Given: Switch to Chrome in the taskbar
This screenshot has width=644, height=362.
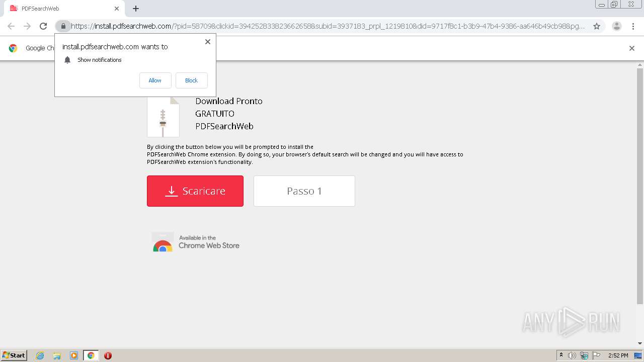Looking at the screenshot, I should point(91,355).
